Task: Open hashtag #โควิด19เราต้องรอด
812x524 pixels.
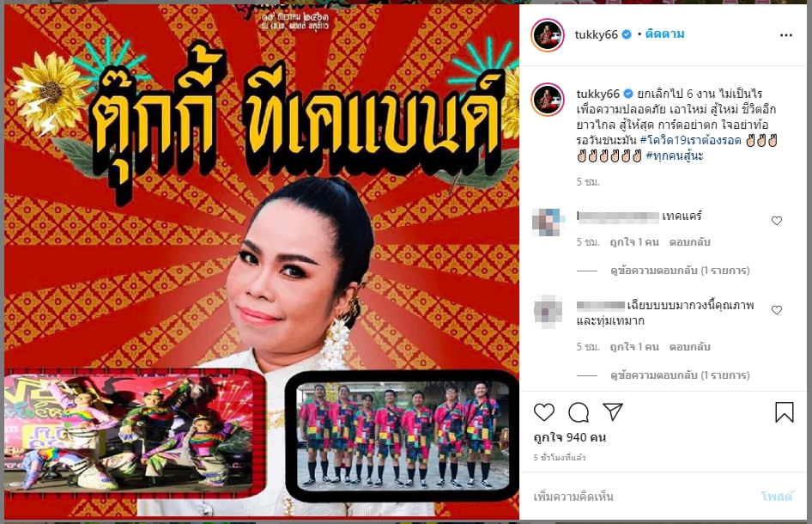Action: 690,141
